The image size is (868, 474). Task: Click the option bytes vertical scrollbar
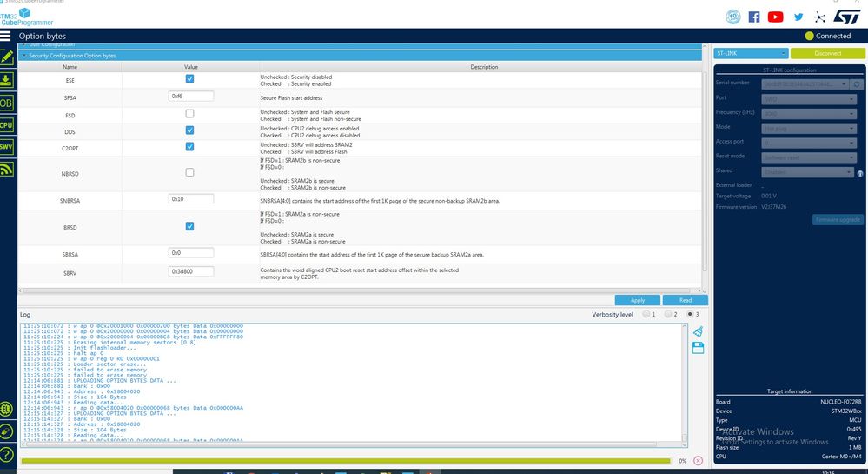point(705,172)
